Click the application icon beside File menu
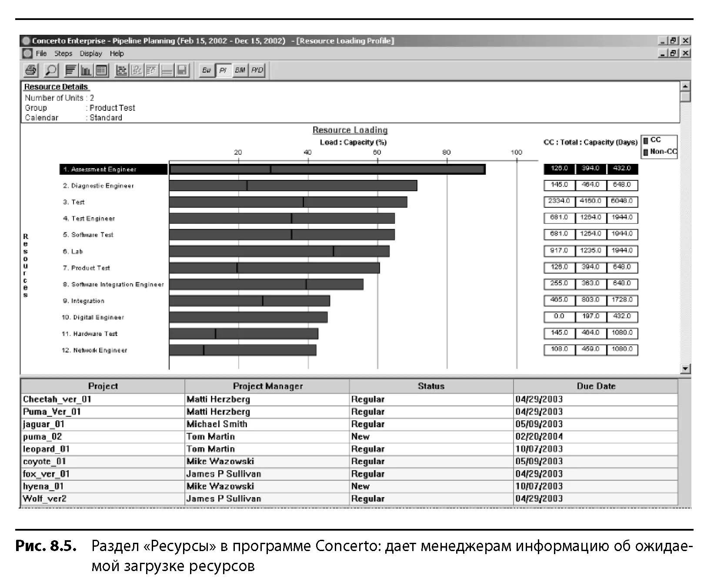Image resolution: width=714 pixels, height=588 pixels. 27,53
